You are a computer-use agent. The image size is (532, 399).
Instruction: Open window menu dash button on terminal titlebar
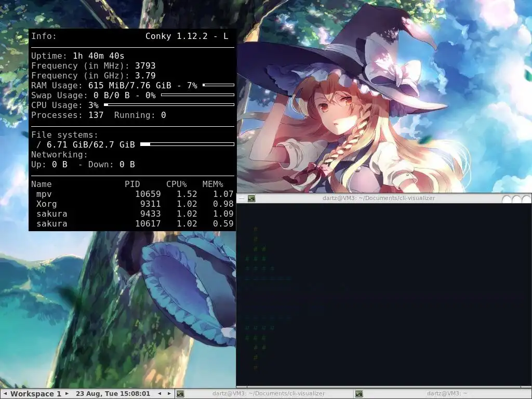point(242,198)
